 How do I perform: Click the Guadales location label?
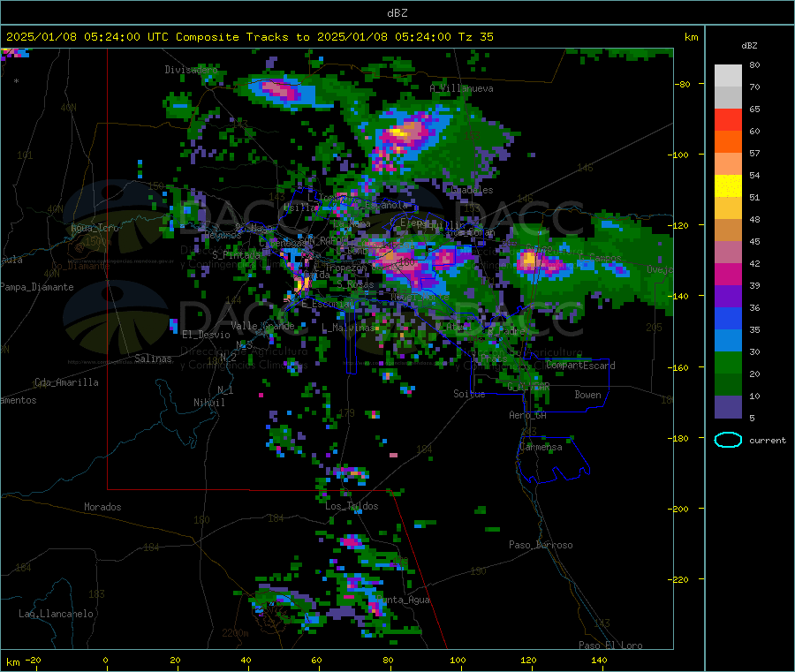click(x=472, y=190)
